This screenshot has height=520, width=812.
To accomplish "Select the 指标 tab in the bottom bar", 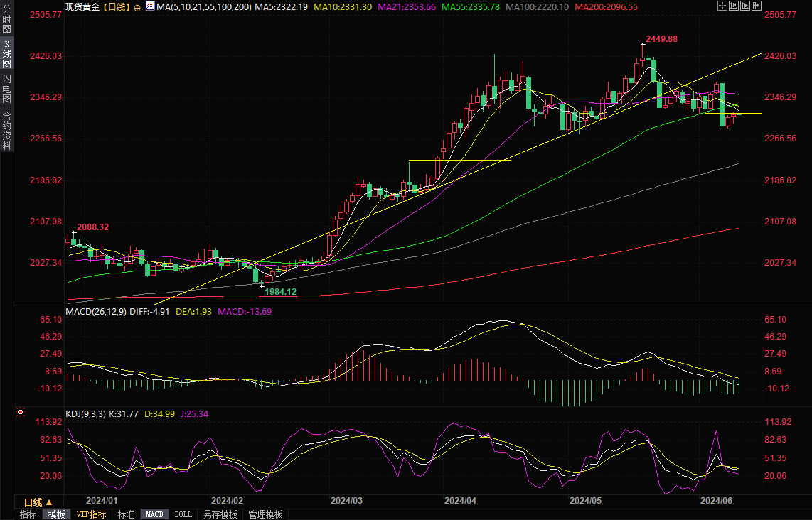I will (28, 514).
